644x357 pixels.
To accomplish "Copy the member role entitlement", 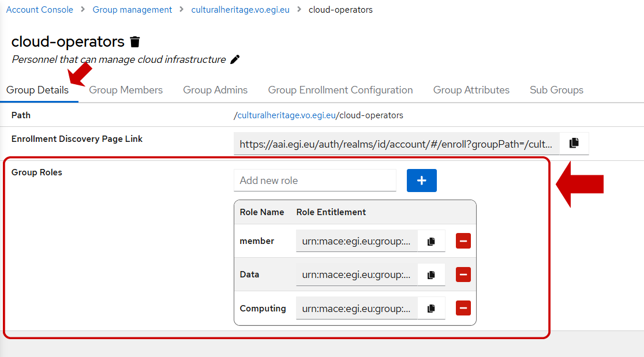I will tap(431, 241).
